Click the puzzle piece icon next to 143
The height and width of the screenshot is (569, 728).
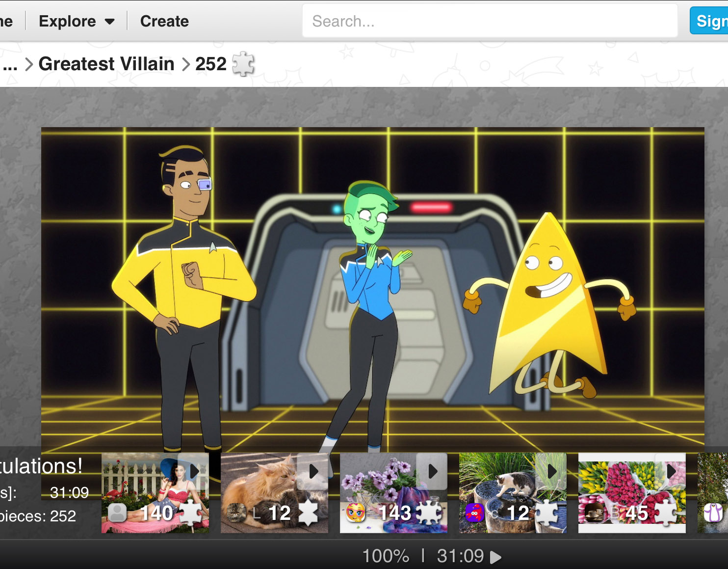[429, 513]
